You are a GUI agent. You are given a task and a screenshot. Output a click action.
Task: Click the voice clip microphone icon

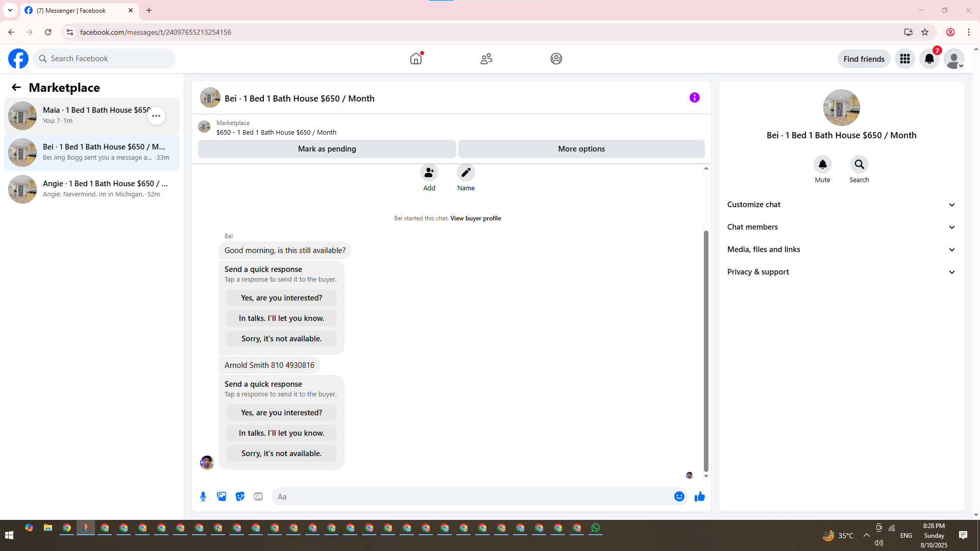click(203, 496)
